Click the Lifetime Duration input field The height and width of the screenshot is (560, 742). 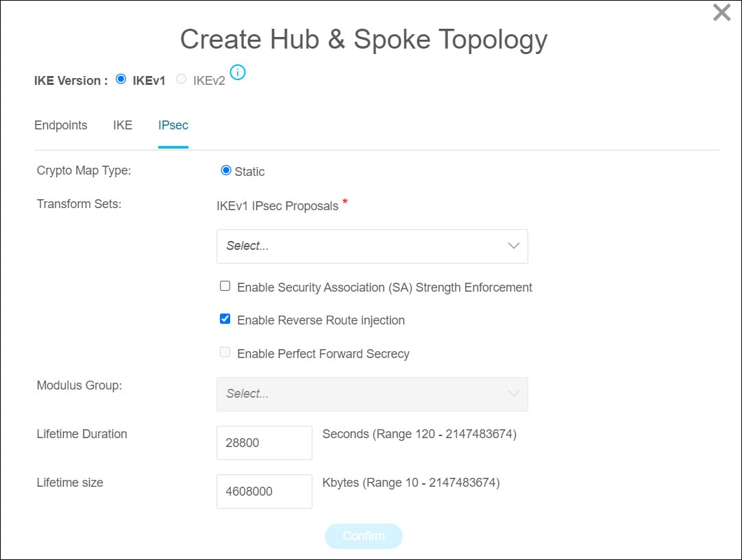(x=264, y=443)
